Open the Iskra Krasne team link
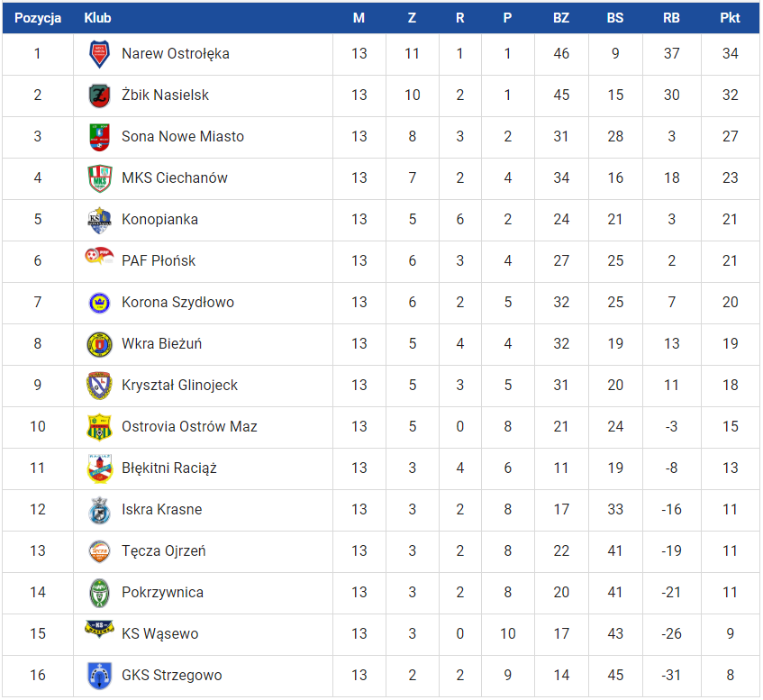This screenshot has height=700, width=763. pos(161,510)
